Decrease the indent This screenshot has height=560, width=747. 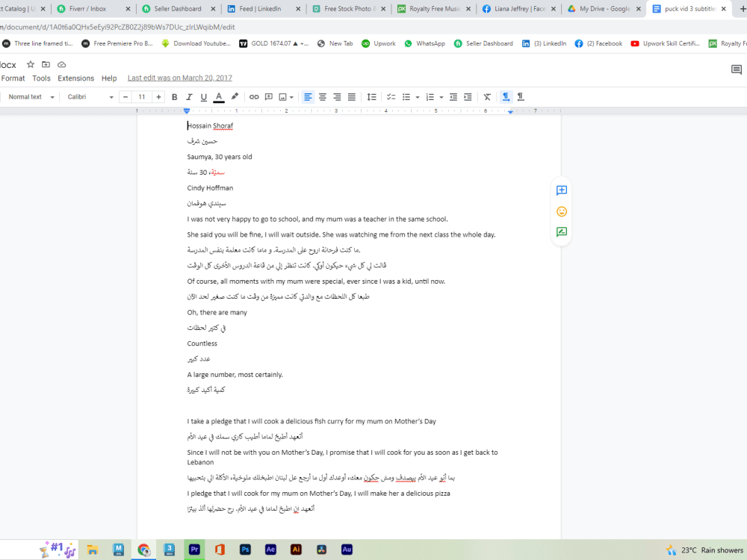click(x=453, y=97)
